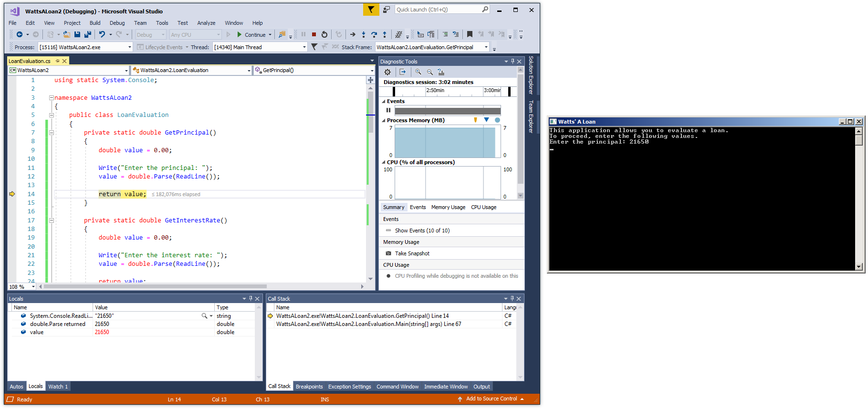
Task: Open the Build menu
Action: point(95,23)
